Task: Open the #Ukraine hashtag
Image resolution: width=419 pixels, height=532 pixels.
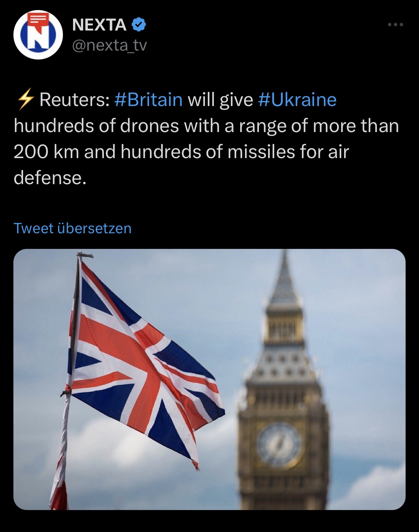Action: (297, 100)
